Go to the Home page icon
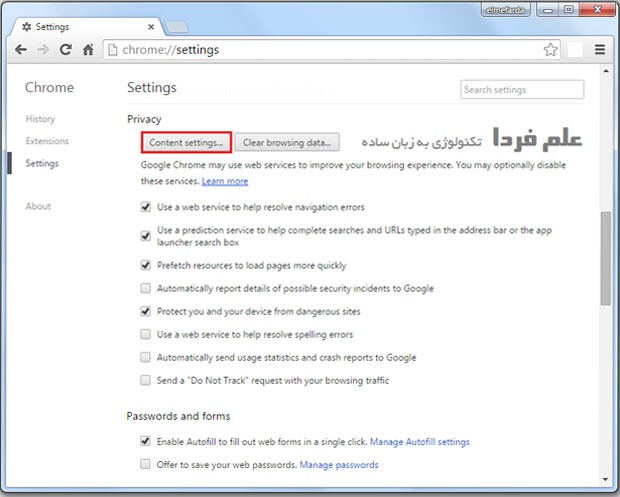 [x=88, y=49]
